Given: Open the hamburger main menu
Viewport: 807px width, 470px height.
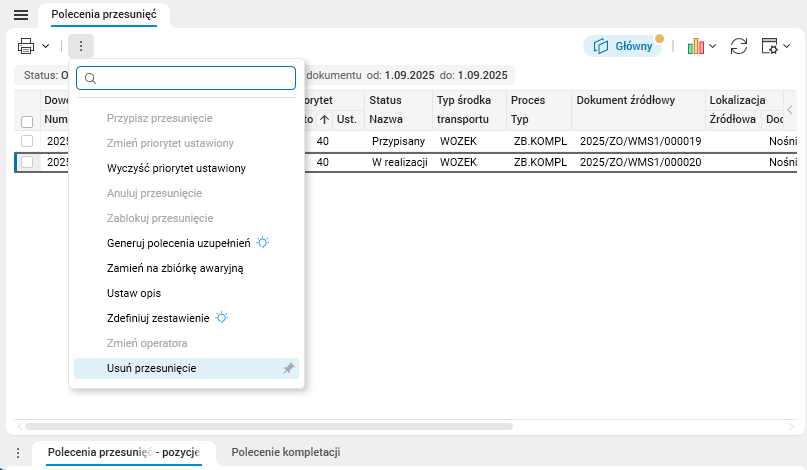Looking at the screenshot, I should [x=20, y=15].
